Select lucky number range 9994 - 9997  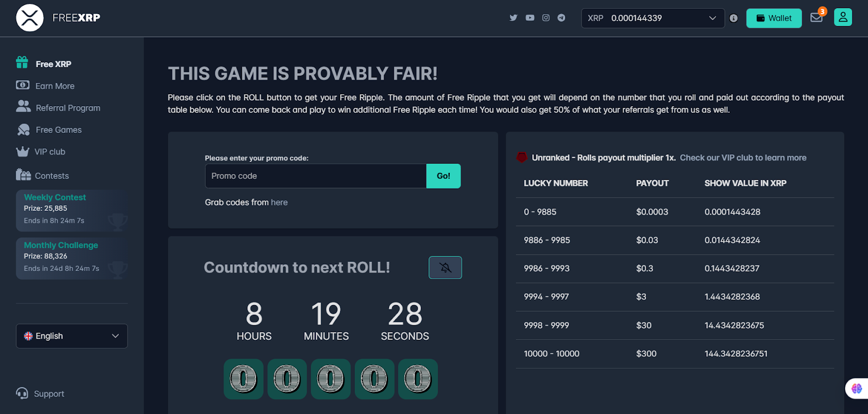click(546, 296)
